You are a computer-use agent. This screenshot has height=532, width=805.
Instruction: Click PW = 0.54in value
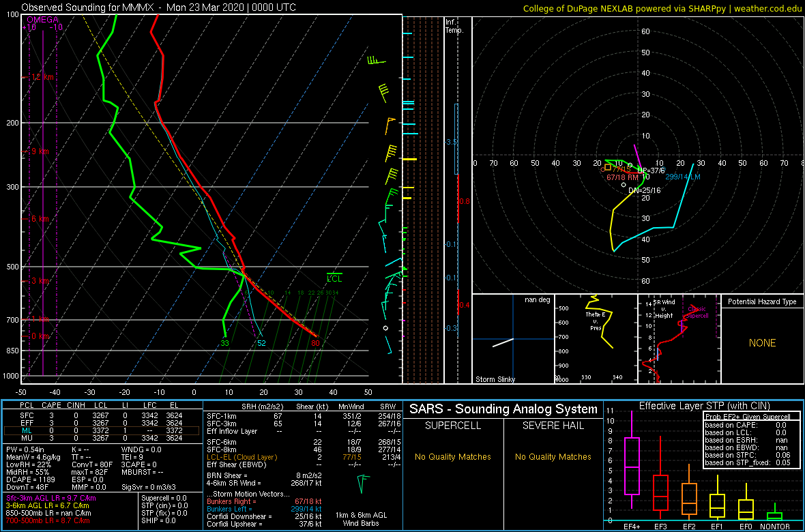pos(25,450)
